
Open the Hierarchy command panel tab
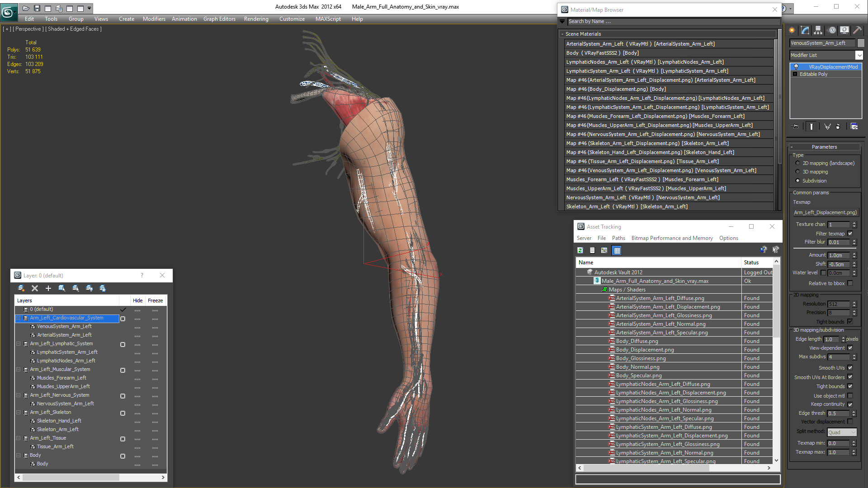pos(818,30)
